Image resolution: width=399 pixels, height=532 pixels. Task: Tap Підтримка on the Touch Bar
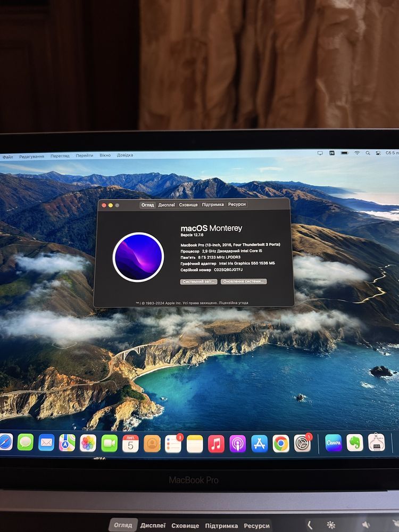pyautogui.click(x=221, y=526)
